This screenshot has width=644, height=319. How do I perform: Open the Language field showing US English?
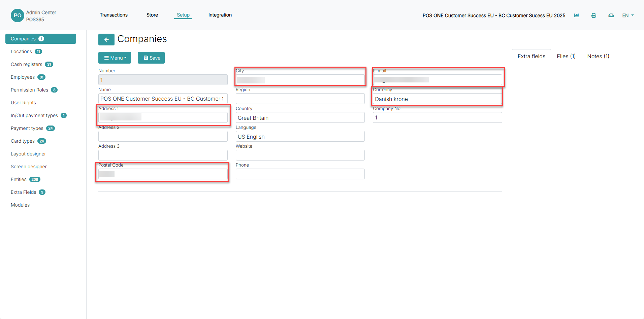click(300, 136)
